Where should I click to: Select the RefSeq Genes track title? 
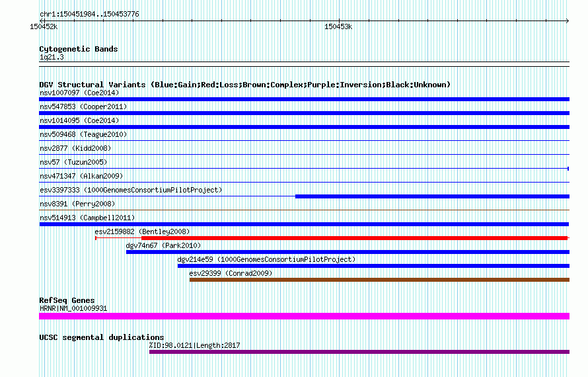[67, 300]
